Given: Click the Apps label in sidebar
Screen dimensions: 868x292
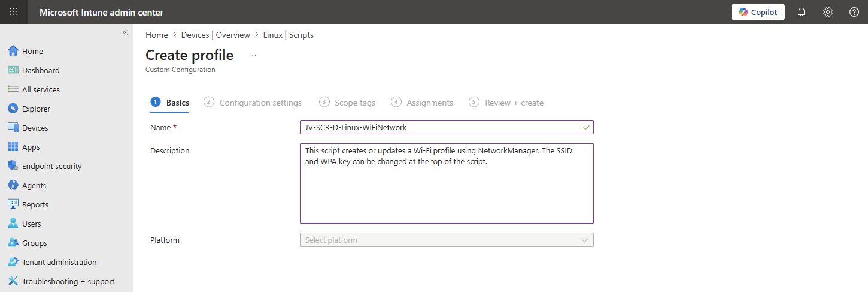Looking at the screenshot, I should (x=31, y=147).
